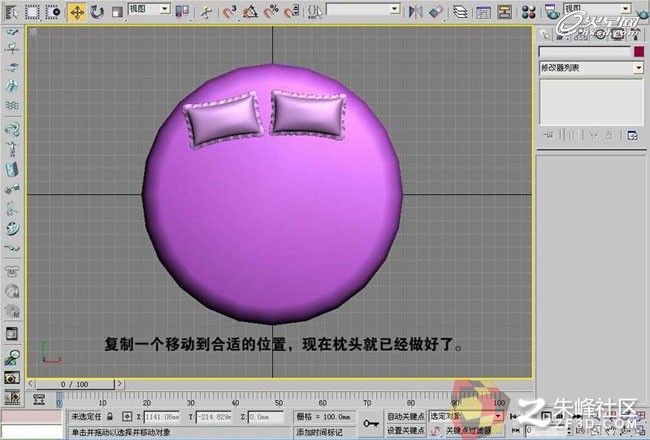Switch to the Display command panel tab
650x440 pixels.
(x=618, y=35)
